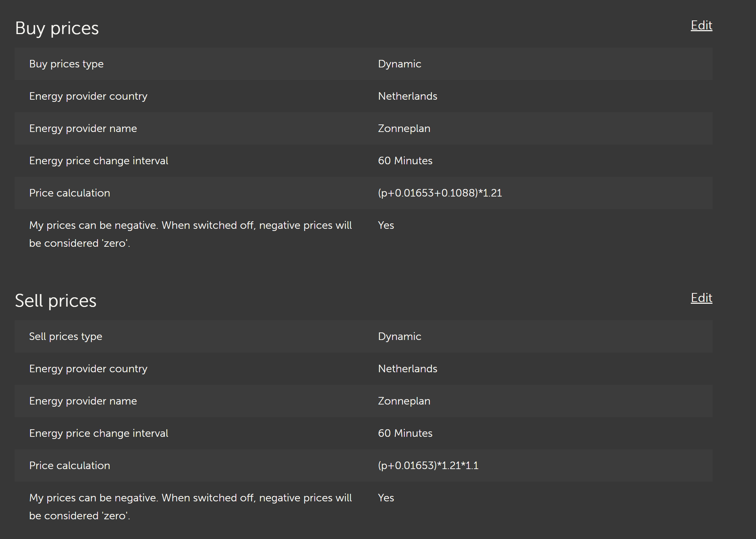Screen dimensions: 756x539
Task: Click 60 Minutes interval in Buy prices
Action: (405, 161)
